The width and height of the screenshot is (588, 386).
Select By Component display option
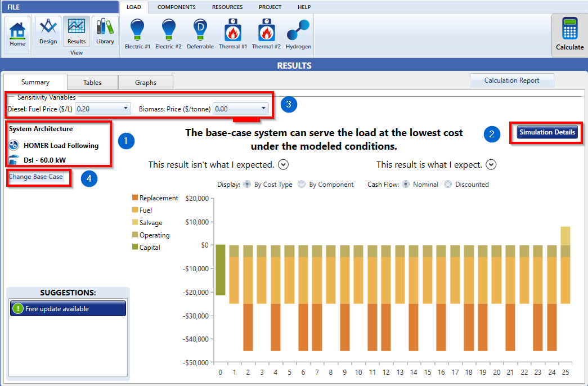pos(303,185)
